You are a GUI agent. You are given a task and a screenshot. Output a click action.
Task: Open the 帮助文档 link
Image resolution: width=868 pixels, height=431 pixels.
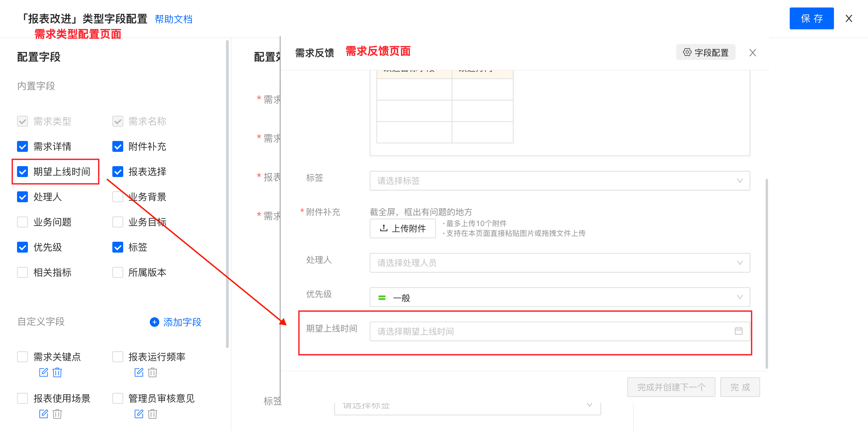click(174, 19)
